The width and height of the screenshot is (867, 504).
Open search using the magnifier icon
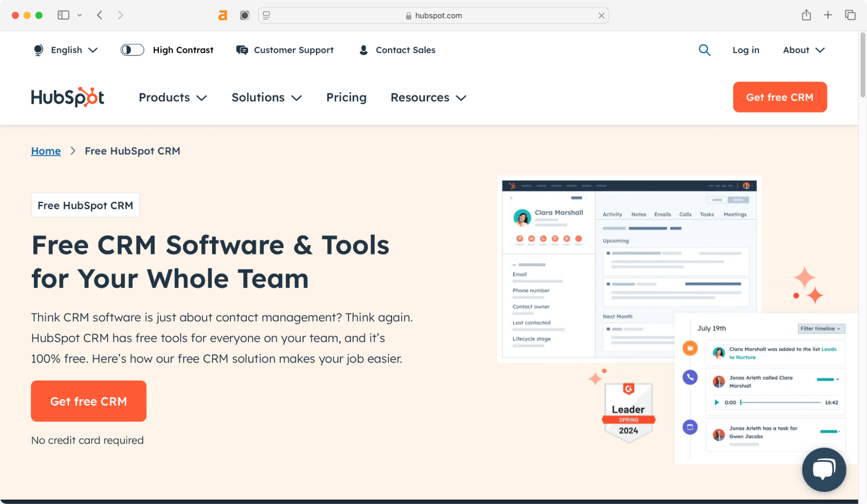(x=704, y=50)
